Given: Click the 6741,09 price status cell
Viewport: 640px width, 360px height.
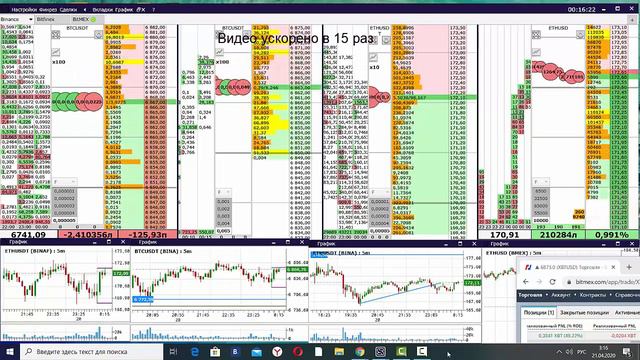Looking at the screenshot, I should click(29, 235).
